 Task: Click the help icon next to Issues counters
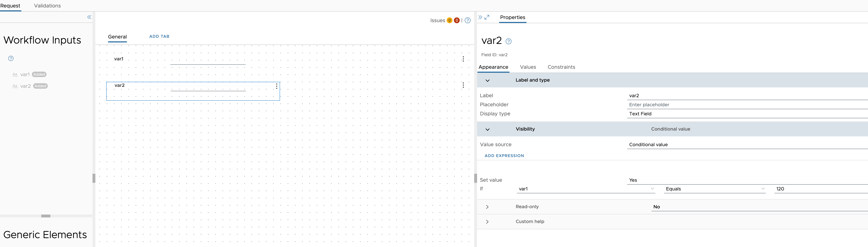[468, 20]
